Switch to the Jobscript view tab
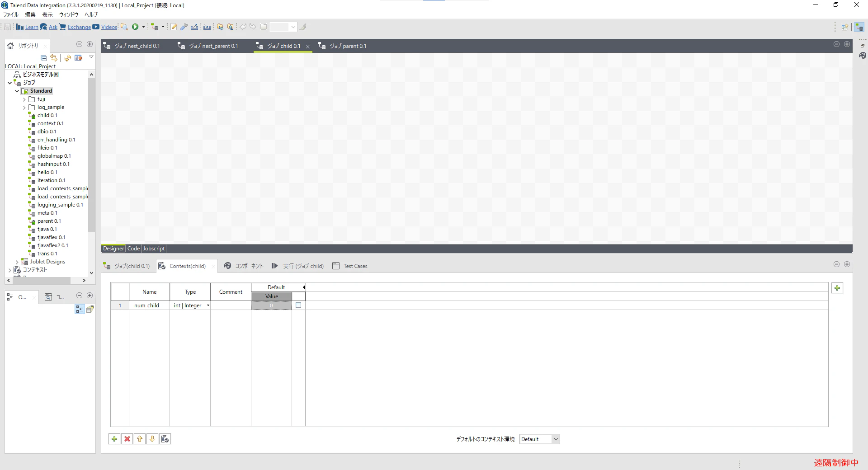Image resolution: width=868 pixels, height=470 pixels. tap(154, 249)
